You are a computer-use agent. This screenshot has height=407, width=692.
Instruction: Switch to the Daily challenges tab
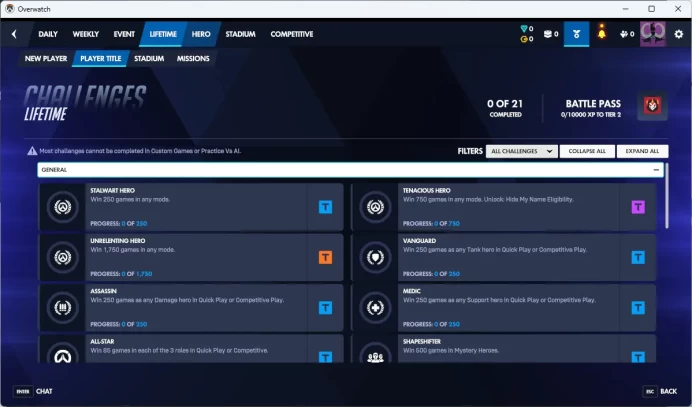(48, 34)
